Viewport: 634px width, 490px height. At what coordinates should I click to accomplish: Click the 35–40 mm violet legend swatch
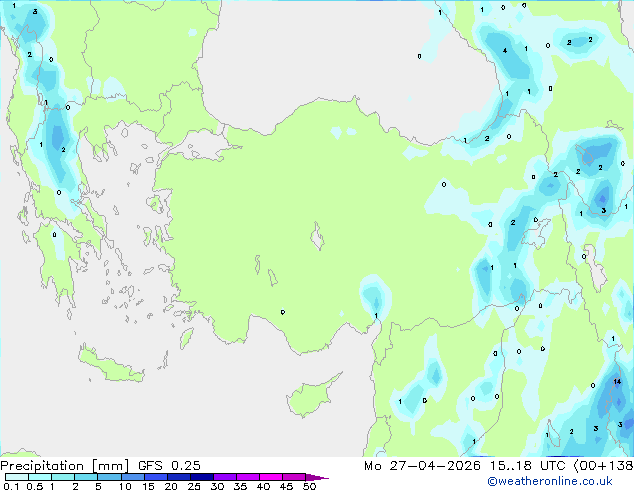point(247,477)
